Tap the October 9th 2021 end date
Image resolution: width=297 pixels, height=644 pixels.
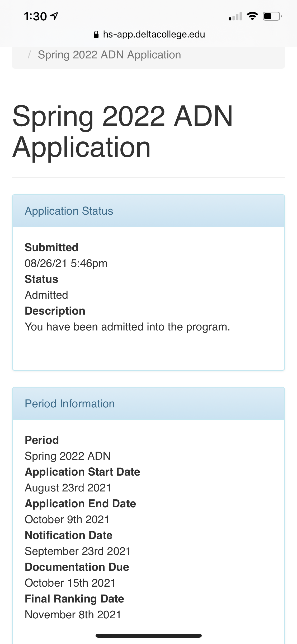pos(67,519)
